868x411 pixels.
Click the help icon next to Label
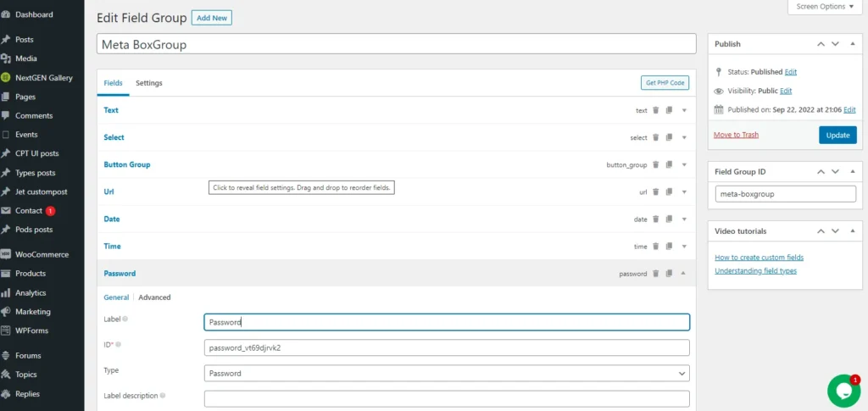pyautogui.click(x=125, y=319)
